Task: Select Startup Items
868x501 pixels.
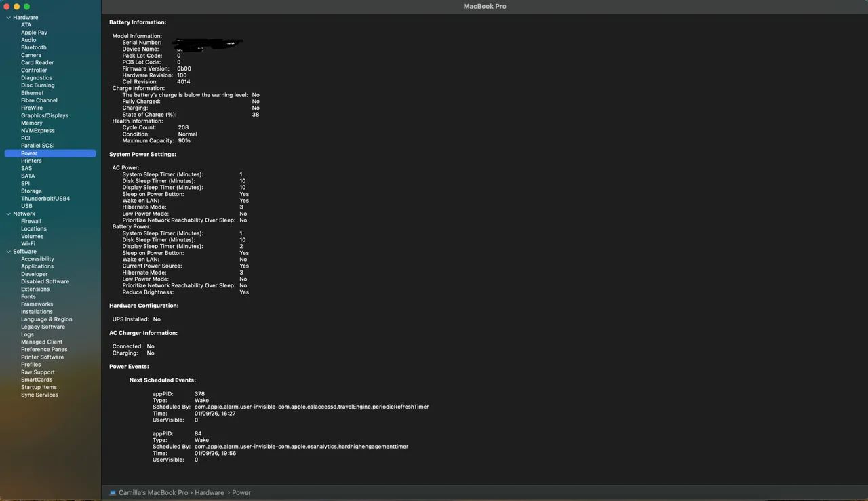Action: click(x=39, y=387)
